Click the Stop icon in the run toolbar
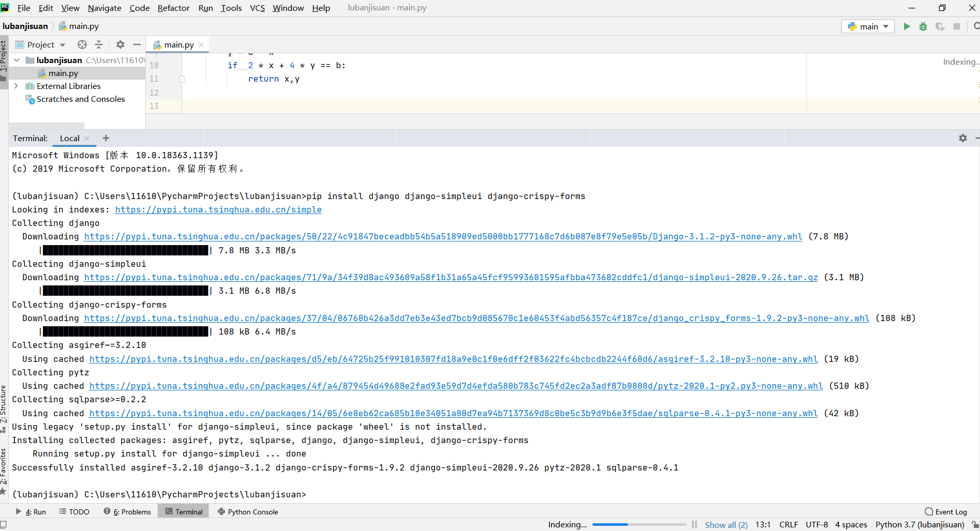Viewport: 980px width, 531px height. click(x=957, y=26)
